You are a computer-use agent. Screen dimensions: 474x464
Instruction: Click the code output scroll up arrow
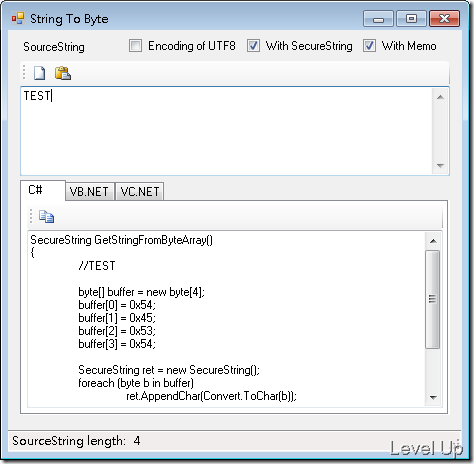coord(433,241)
